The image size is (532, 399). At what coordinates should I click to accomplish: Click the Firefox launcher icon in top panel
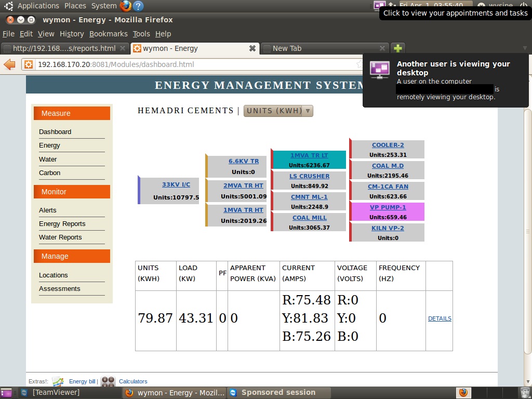(126, 6)
